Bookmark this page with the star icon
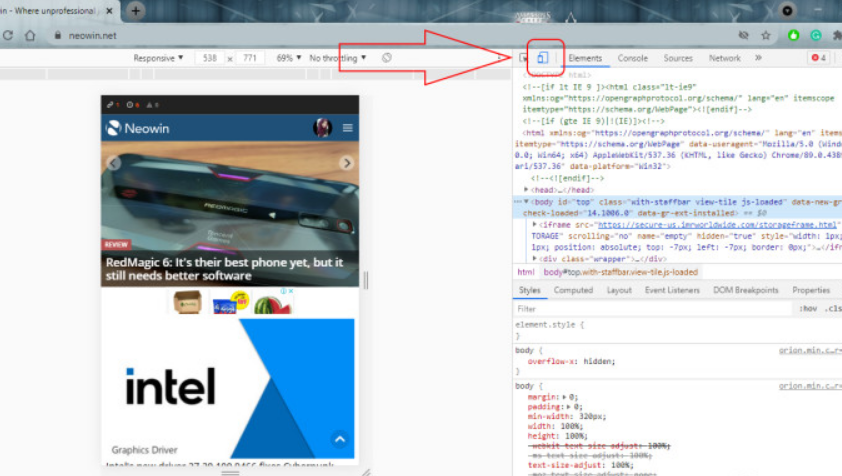 coord(766,35)
